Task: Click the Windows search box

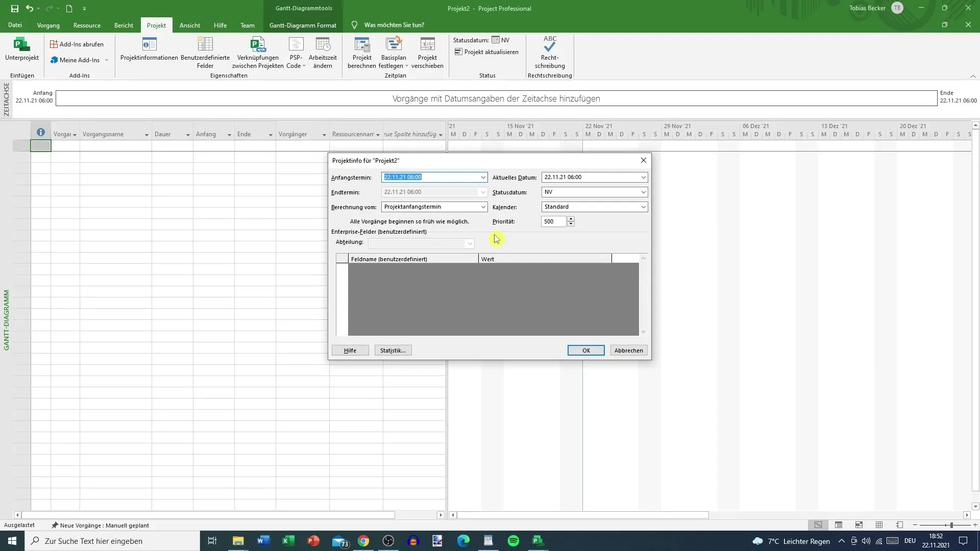Action: 112,541
